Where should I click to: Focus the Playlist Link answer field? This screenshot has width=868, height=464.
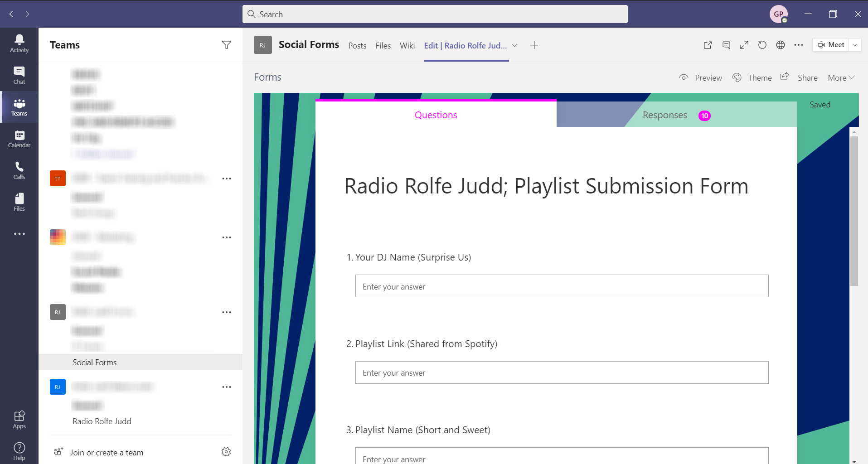562,372
